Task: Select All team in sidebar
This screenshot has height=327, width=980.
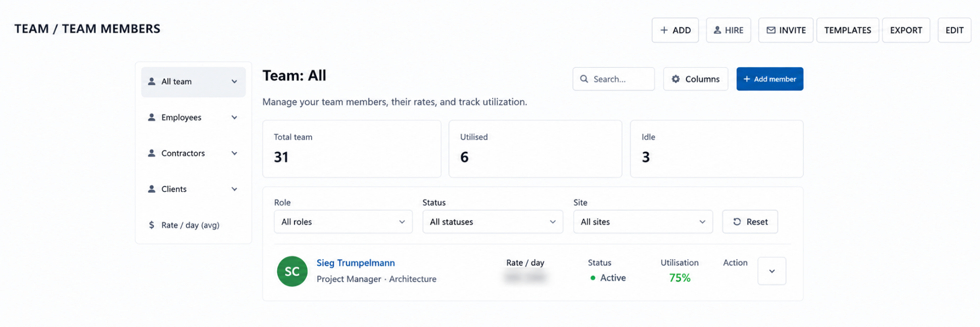Action: point(193,82)
